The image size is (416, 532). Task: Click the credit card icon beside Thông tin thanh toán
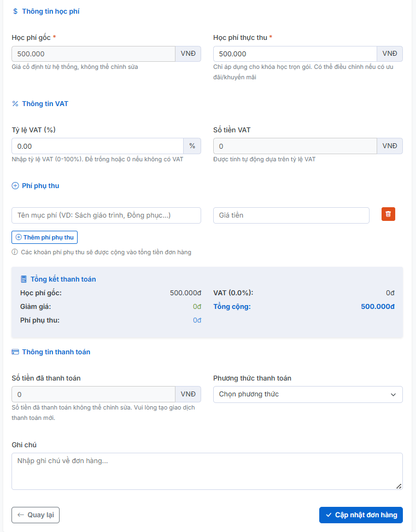(x=15, y=352)
